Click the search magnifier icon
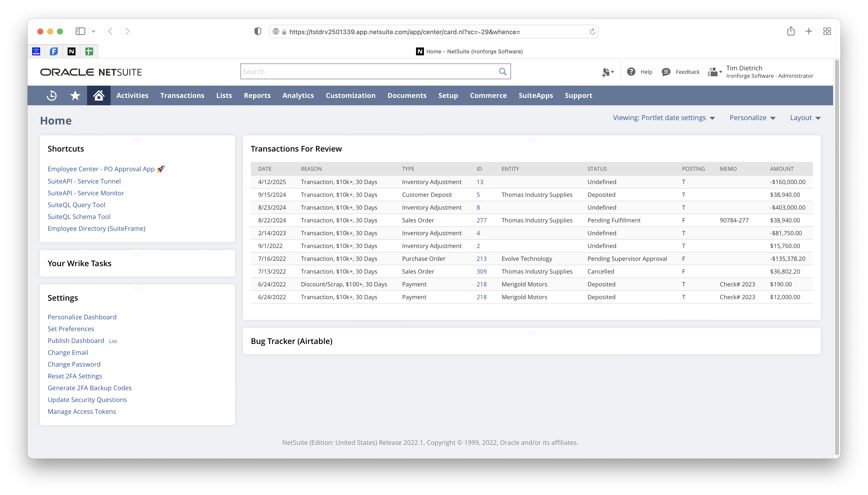The height and width of the screenshot is (495, 868). point(502,71)
